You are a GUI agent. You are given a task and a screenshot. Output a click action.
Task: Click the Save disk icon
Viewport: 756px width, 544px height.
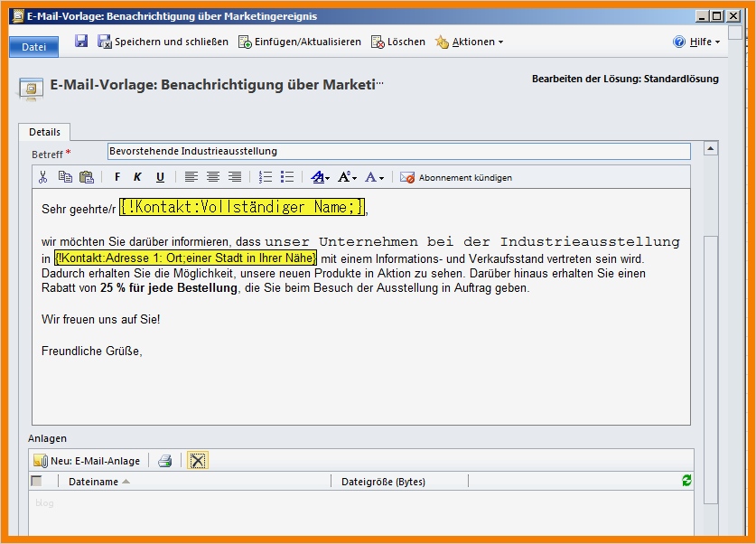click(x=81, y=41)
